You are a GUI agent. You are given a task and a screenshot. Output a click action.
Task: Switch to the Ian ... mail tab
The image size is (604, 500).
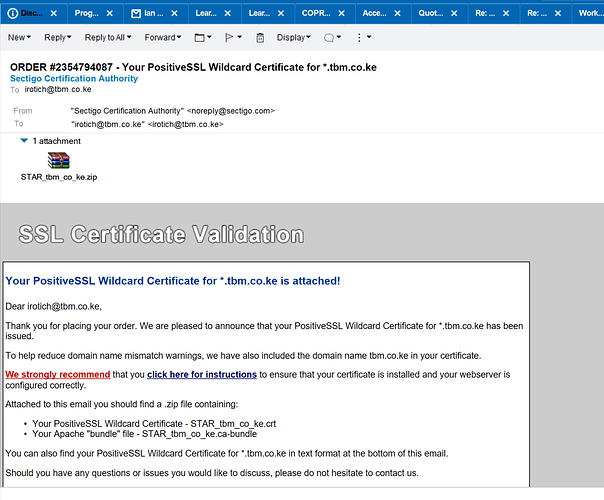154,13
